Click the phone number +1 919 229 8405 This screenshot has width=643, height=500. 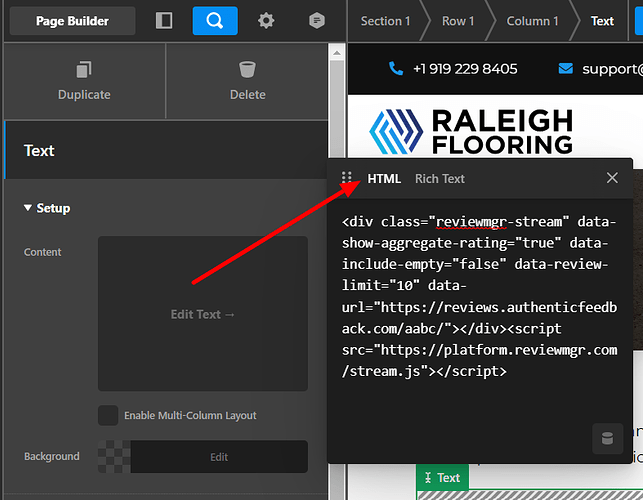465,69
